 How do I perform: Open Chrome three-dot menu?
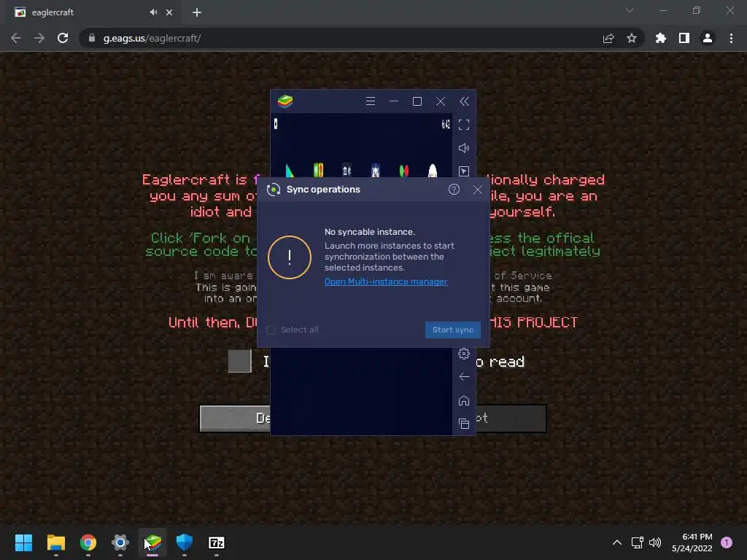coord(731,38)
